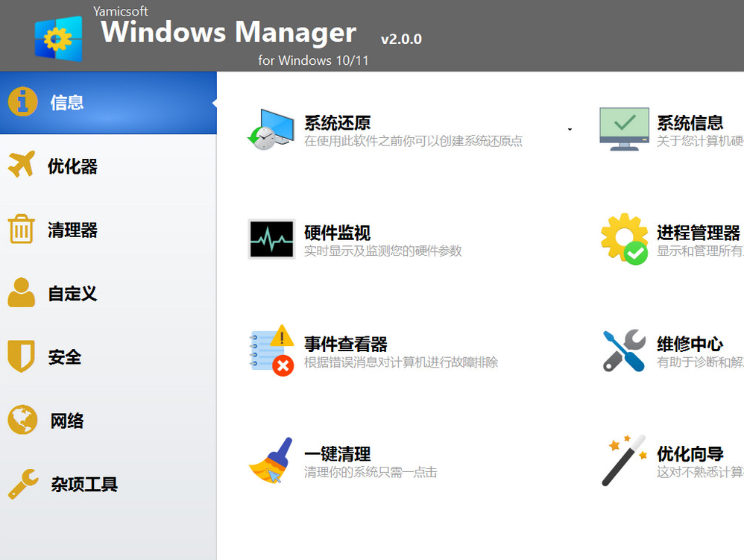Switch to the 网络 tab
744x560 pixels.
tap(108, 420)
